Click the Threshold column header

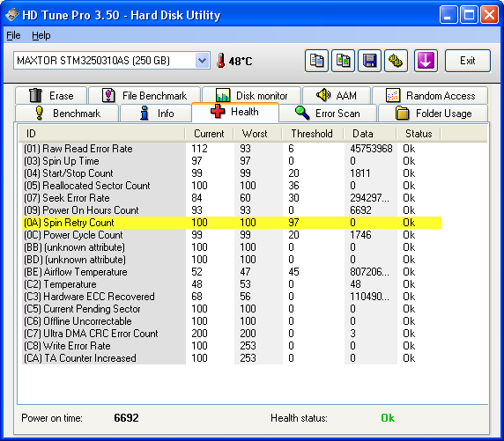[313, 134]
